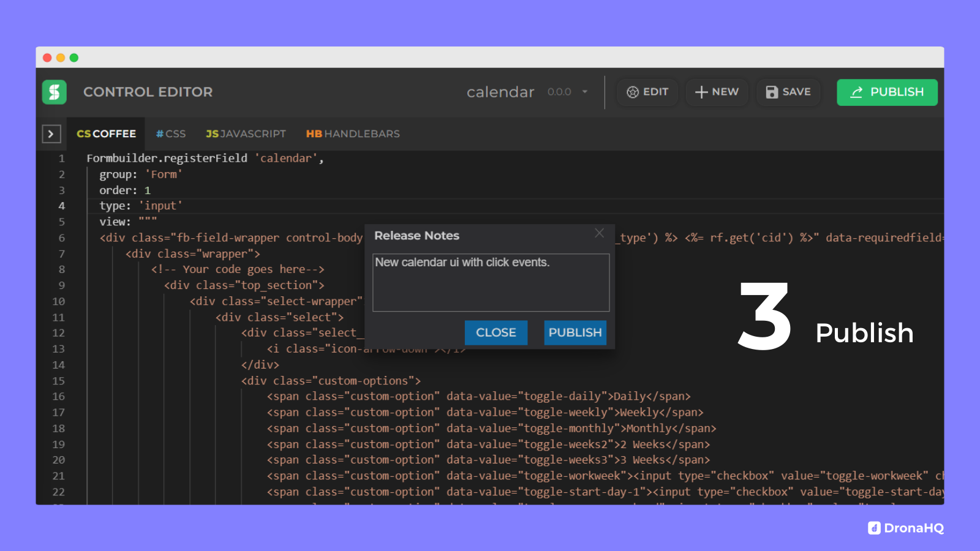Image resolution: width=980 pixels, height=551 pixels.
Task: Click line number 15 in the gutter
Action: tap(58, 381)
